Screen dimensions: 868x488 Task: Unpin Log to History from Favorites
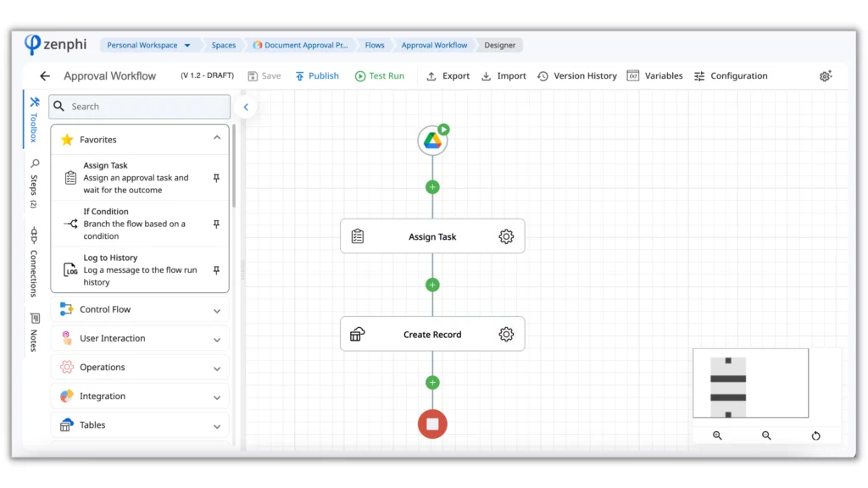[x=216, y=270]
